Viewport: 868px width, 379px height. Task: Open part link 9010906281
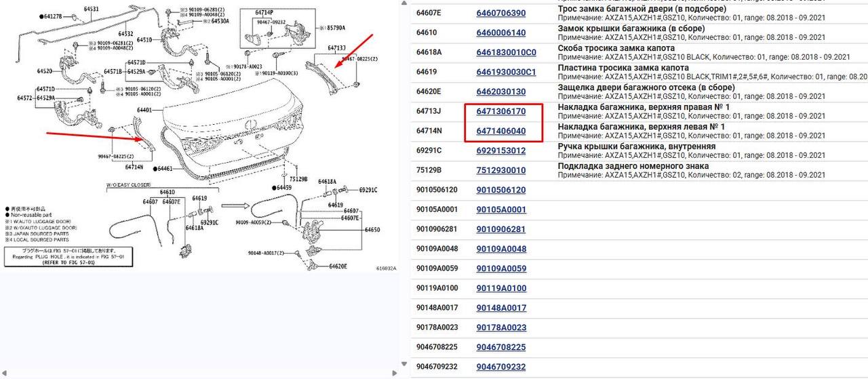point(501,229)
